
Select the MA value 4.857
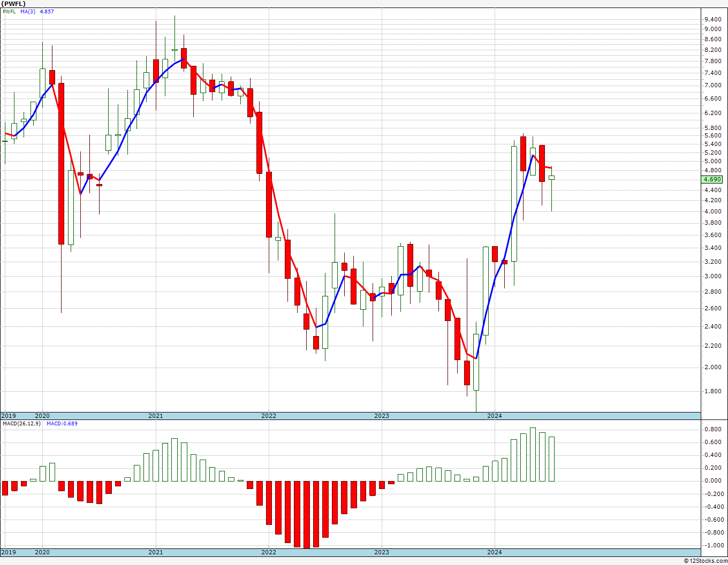pos(47,11)
